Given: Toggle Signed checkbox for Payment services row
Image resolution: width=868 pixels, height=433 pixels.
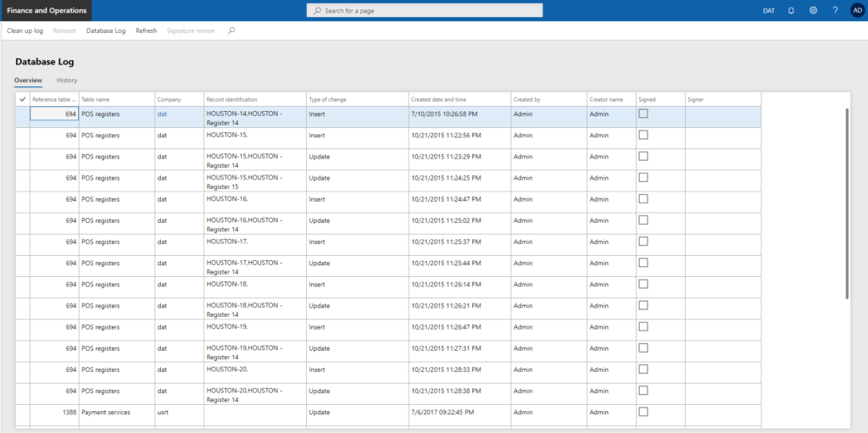Looking at the screenshot, I should tap(643, 412).
